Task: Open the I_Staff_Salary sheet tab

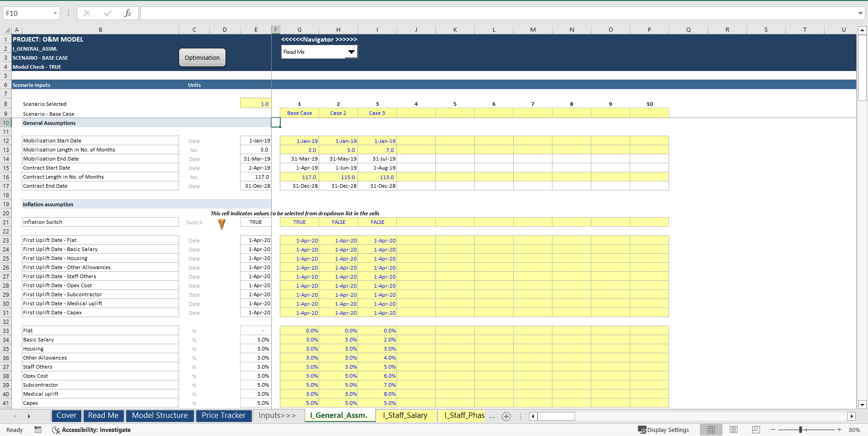Action: 405,415
